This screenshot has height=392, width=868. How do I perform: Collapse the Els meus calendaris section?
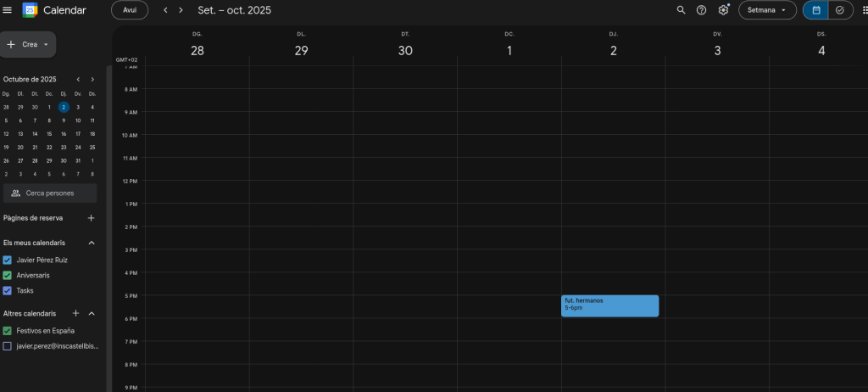[92, 243]
